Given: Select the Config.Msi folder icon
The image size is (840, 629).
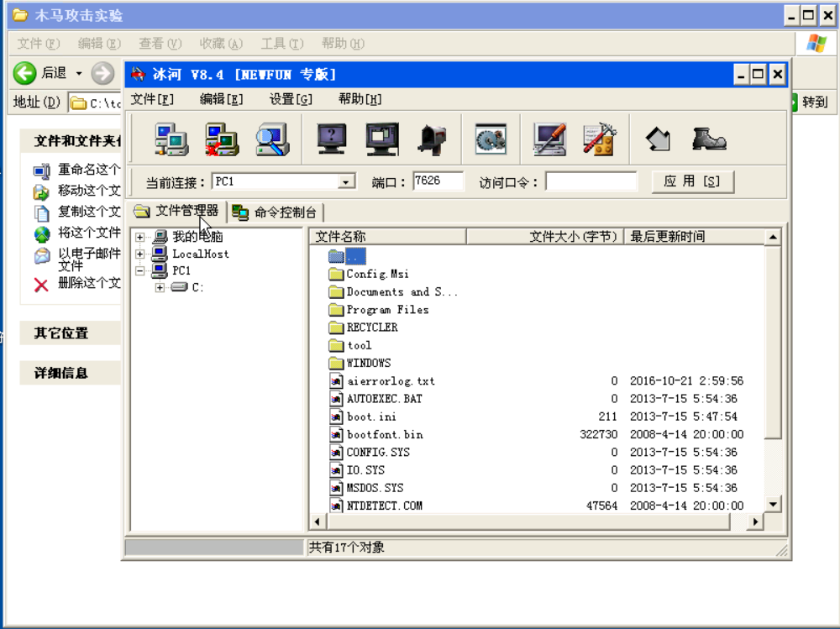Looking at the screenshot, I should click(336, 275).
